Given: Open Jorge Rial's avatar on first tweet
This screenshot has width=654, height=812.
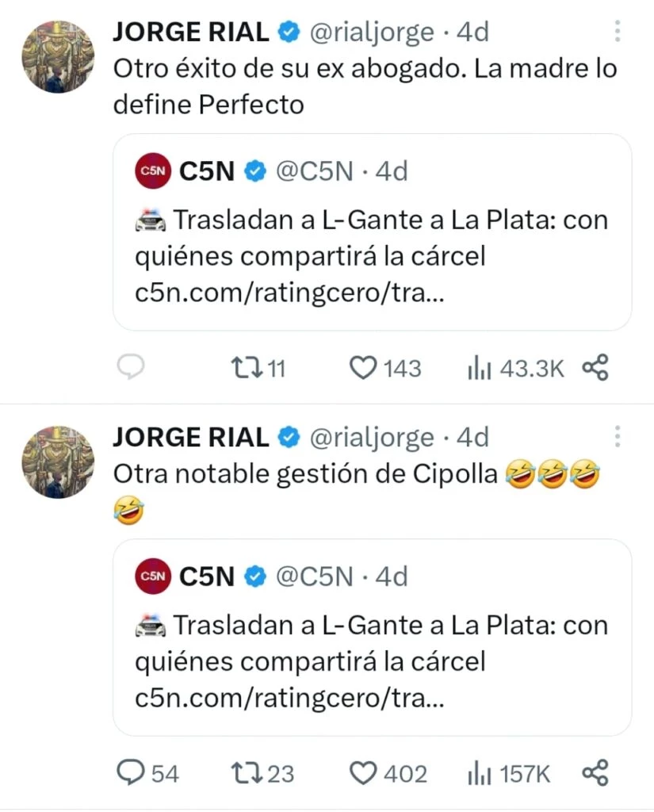Looking at the screenshot, I should pyautogui.click(x=56, y=56).
